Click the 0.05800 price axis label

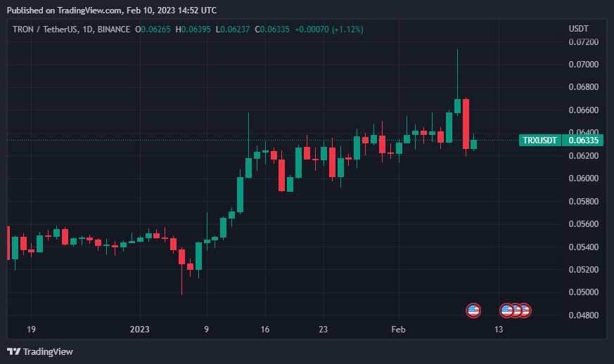[x=584, y=201]
